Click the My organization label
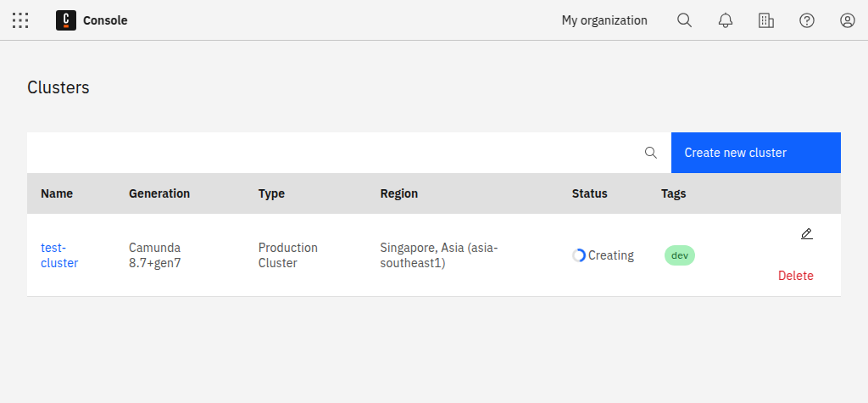 tap(604, 20)
